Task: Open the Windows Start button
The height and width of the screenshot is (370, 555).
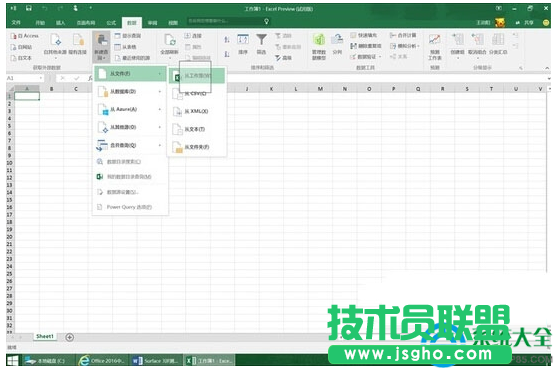Action: (x=13, y=361)
